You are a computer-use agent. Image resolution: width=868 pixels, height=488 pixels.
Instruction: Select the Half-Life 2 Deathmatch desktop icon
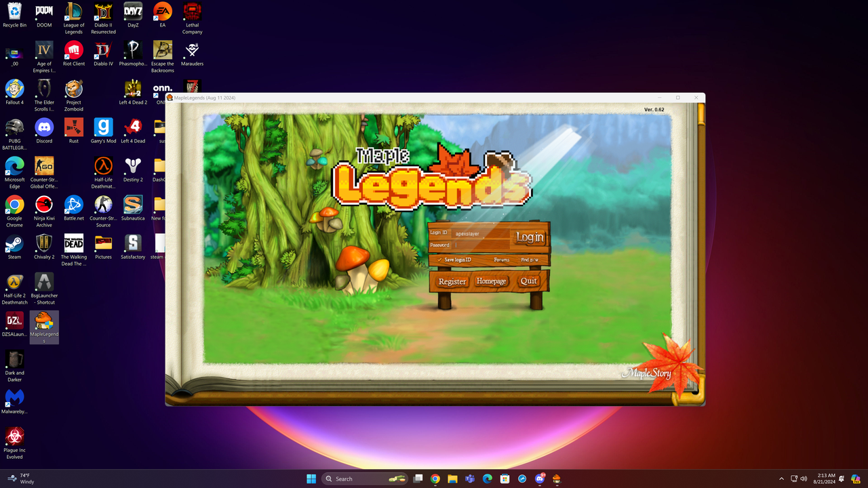point(14,289)
